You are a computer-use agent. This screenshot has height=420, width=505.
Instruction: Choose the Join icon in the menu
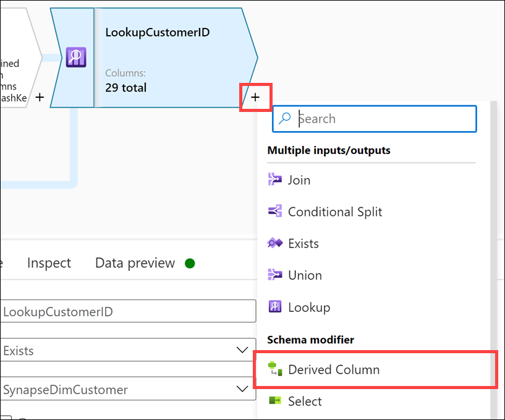(274, 179)
